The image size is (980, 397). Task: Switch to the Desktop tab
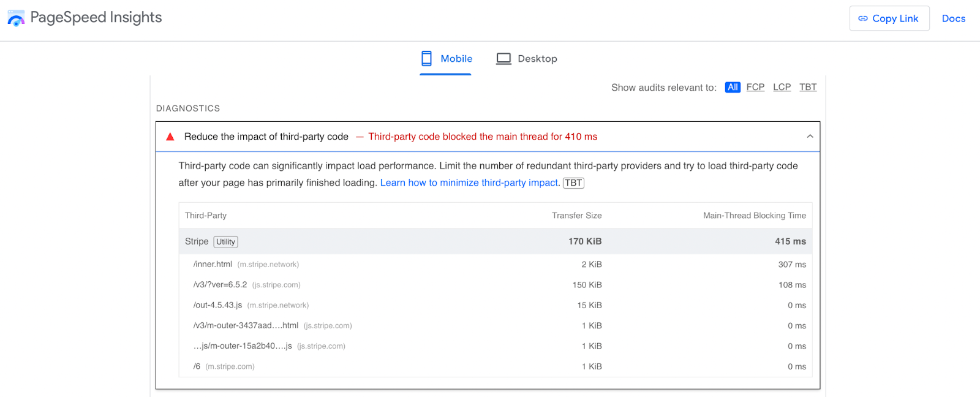click(527, 59)
